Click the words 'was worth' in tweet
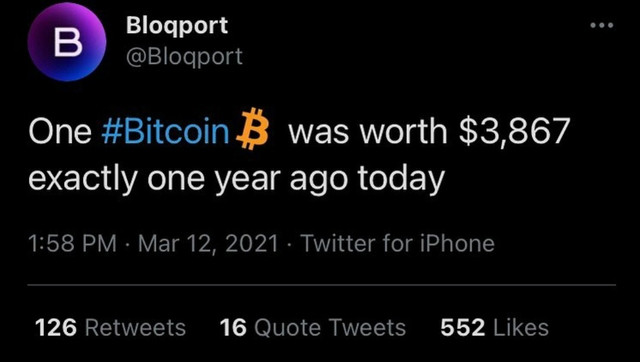The height and width of the screenshot is (362, 640). coord(367,131)
